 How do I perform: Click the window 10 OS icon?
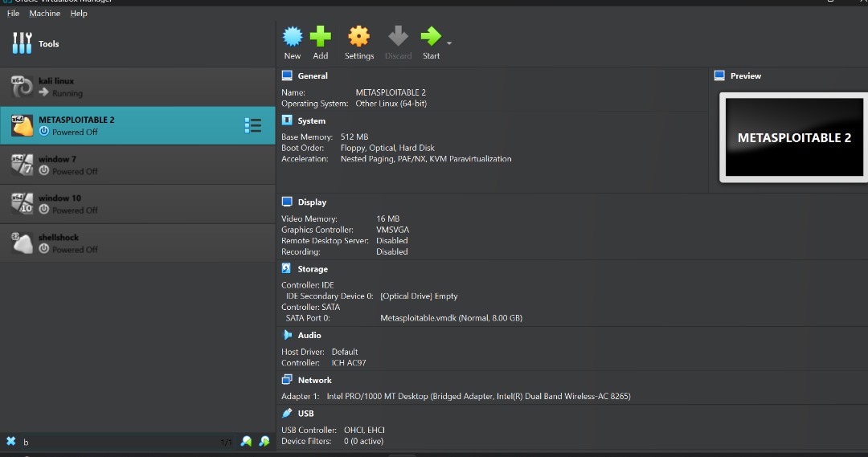pos(23,204)
